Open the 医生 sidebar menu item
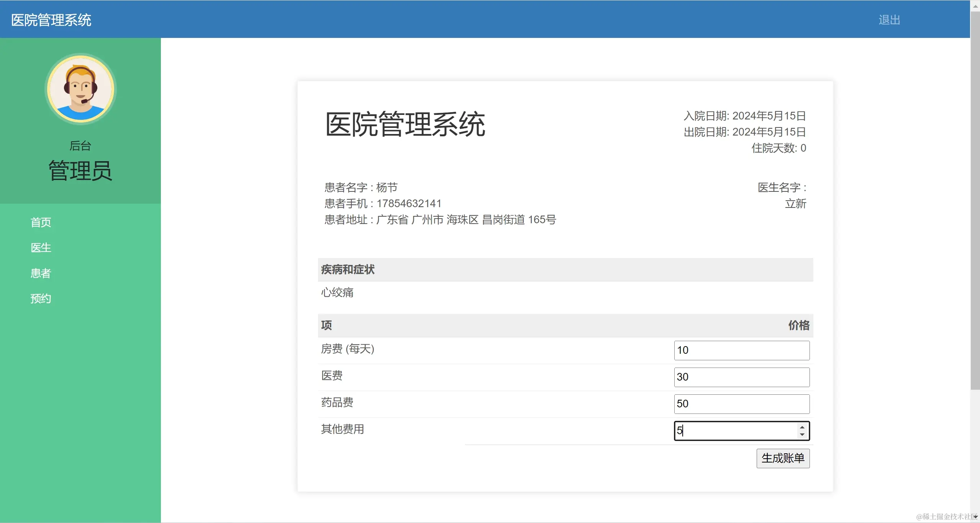 tap(41, 248)
